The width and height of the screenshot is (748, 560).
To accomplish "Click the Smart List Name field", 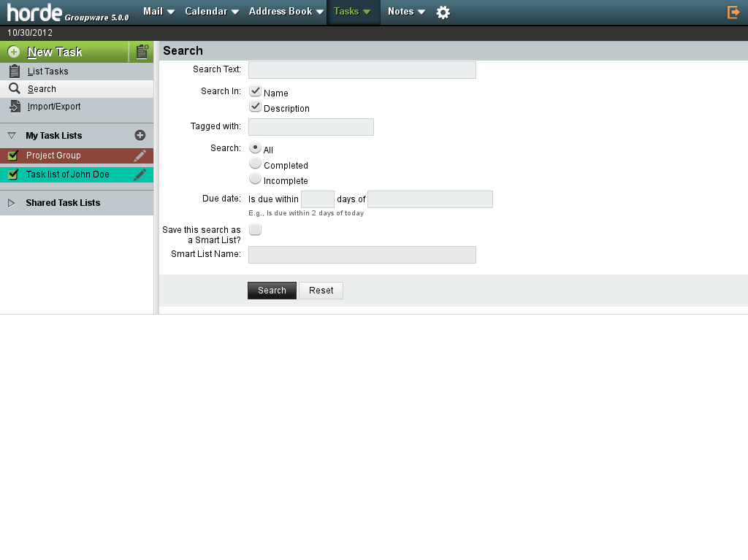I will tap(362, 255).
